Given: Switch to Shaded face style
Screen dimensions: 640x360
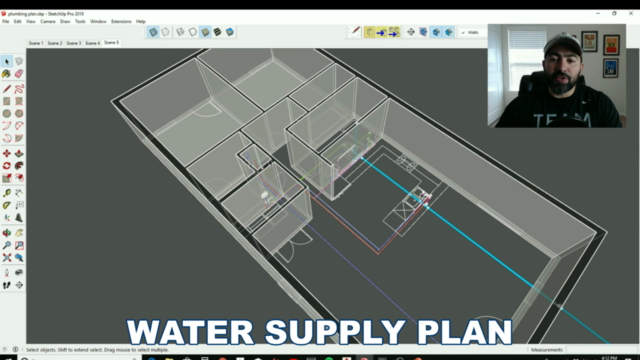Looking at the screenshot, I should click(205, 32).
